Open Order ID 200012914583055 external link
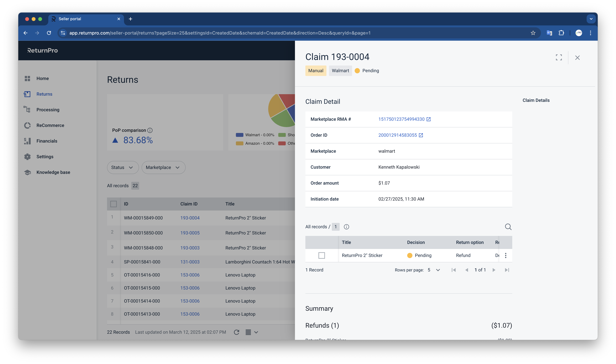Viewport: 616px width, 364px height. click(398, 135)
